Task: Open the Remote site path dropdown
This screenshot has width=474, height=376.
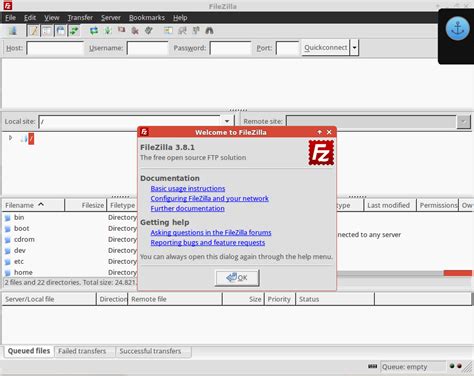Action: point(463,121)
